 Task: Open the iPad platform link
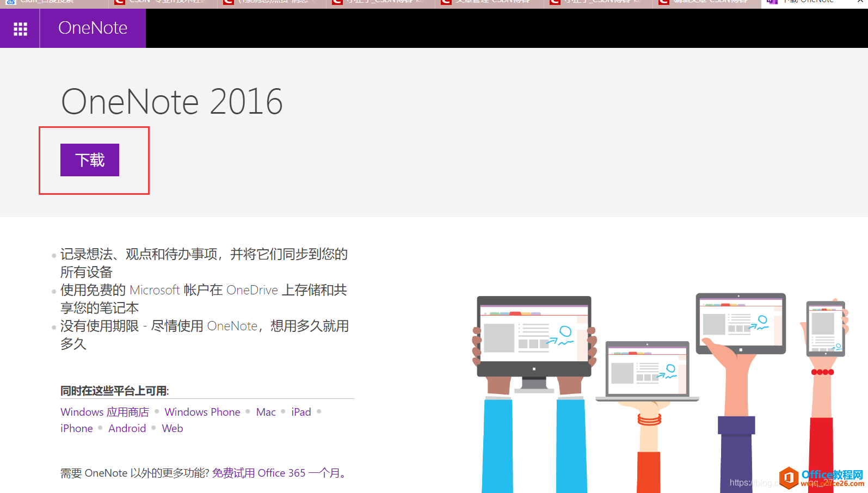click(x=301, y=412)
